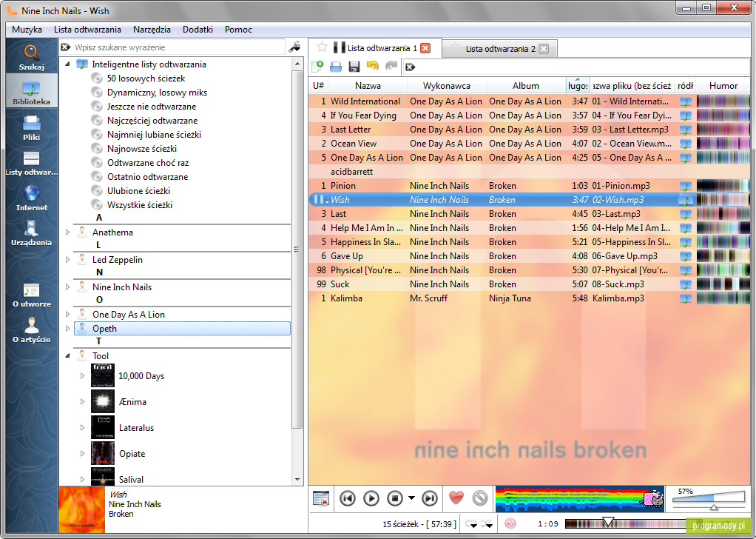This screenshot has height=539, width=756.
Task: Click the new playlist icon
Action: pyautogui.click(x=317, y=67)
